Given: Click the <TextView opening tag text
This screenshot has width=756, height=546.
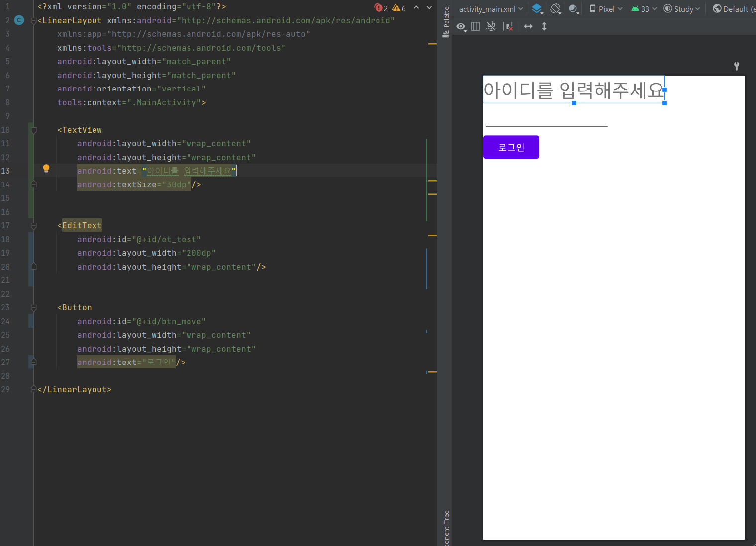Looking at the screenshot, I should 80,130.
